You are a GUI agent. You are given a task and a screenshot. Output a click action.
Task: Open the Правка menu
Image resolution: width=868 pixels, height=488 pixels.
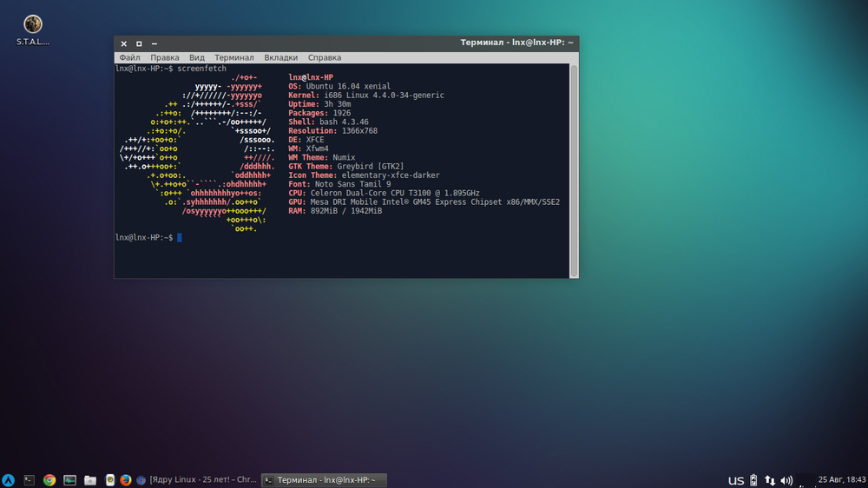(x=165, y=57)
